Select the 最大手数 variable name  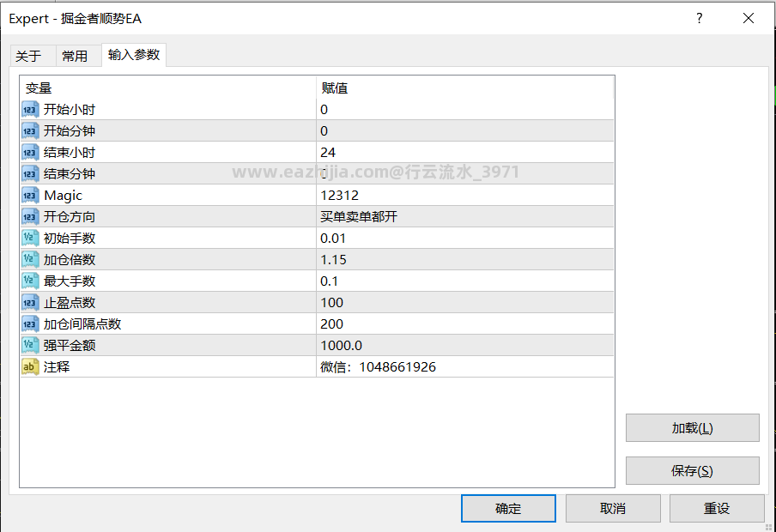pyautogui.click(x=70, y=281)
